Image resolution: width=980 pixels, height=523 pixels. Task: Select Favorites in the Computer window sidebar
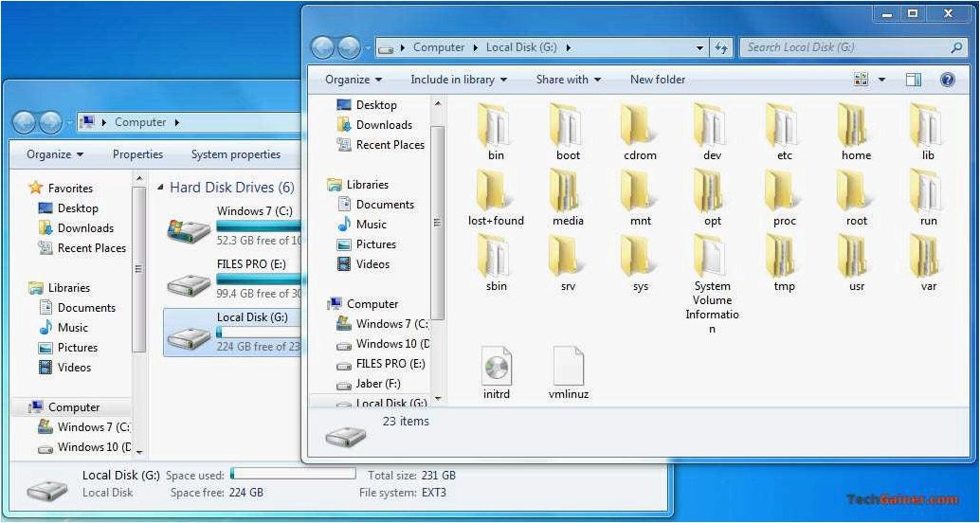pos(61,189)
